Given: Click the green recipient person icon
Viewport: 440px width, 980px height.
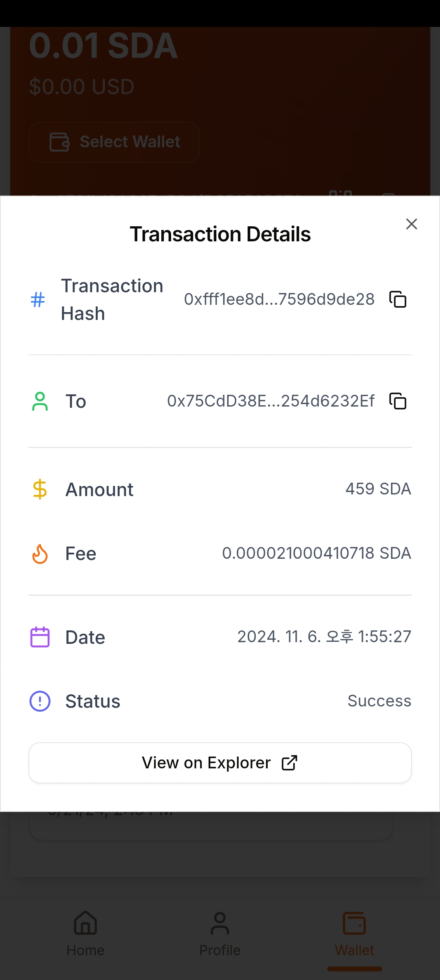Looking at the screenshot, I should click(40, 401).
